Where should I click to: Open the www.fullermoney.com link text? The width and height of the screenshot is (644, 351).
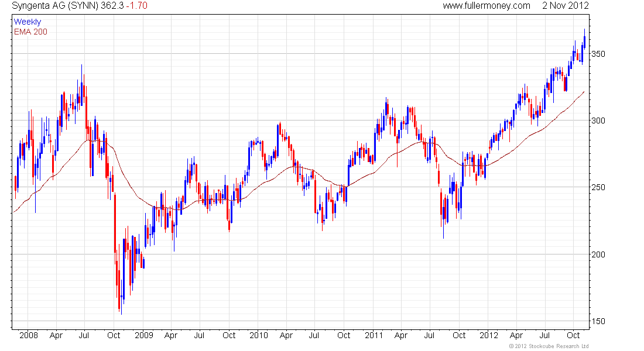click(487, 6)
